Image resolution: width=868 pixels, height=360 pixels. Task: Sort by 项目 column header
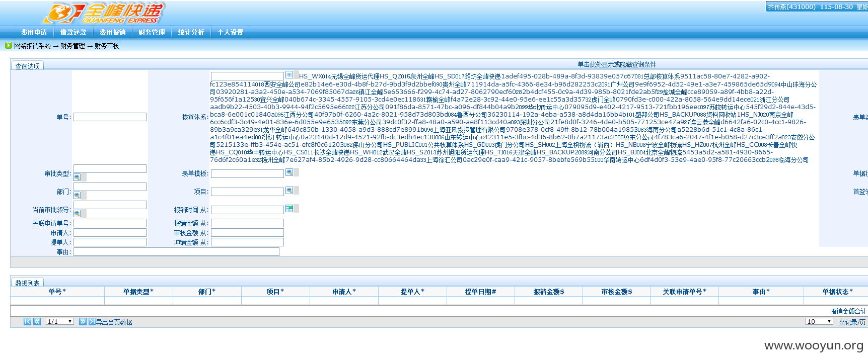[x=275, y=292]
